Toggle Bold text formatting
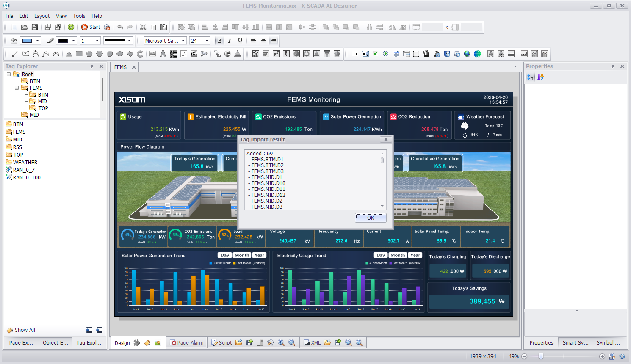The width and height of the screenshot is (631, 364). tap(219, 41)
